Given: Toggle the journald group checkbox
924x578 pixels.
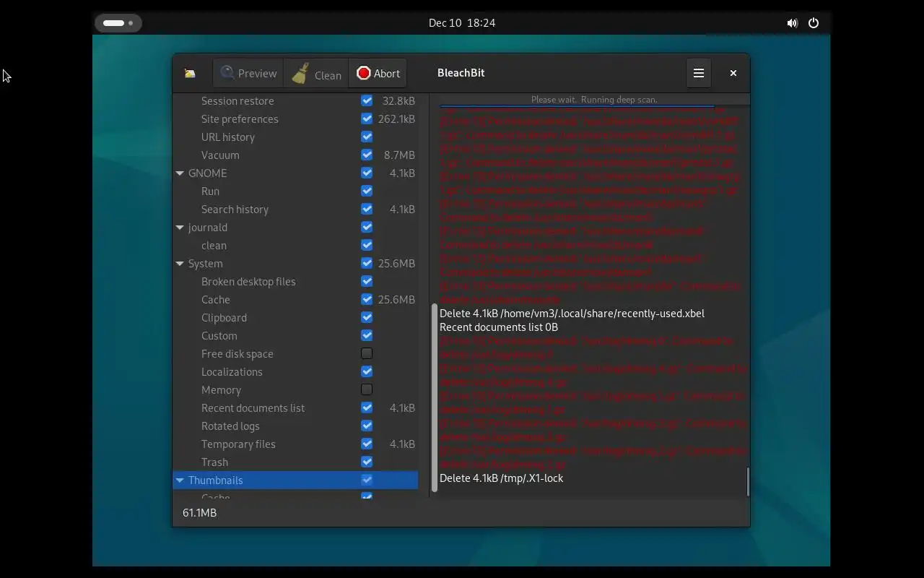Looking at the screenshot, I should (367, 227).
